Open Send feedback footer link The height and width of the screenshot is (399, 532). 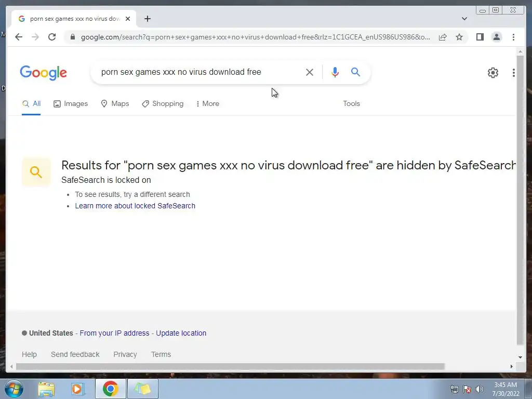tap(75, 354)
